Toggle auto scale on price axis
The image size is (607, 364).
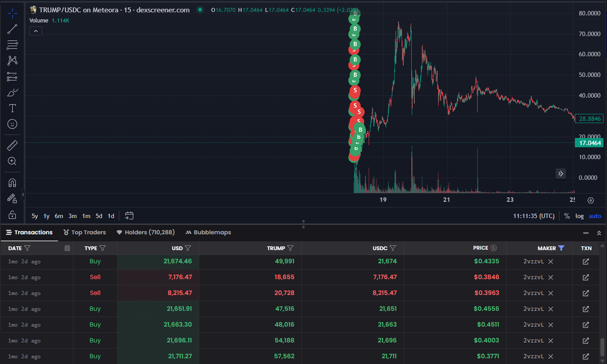click(x=595, y=216)
